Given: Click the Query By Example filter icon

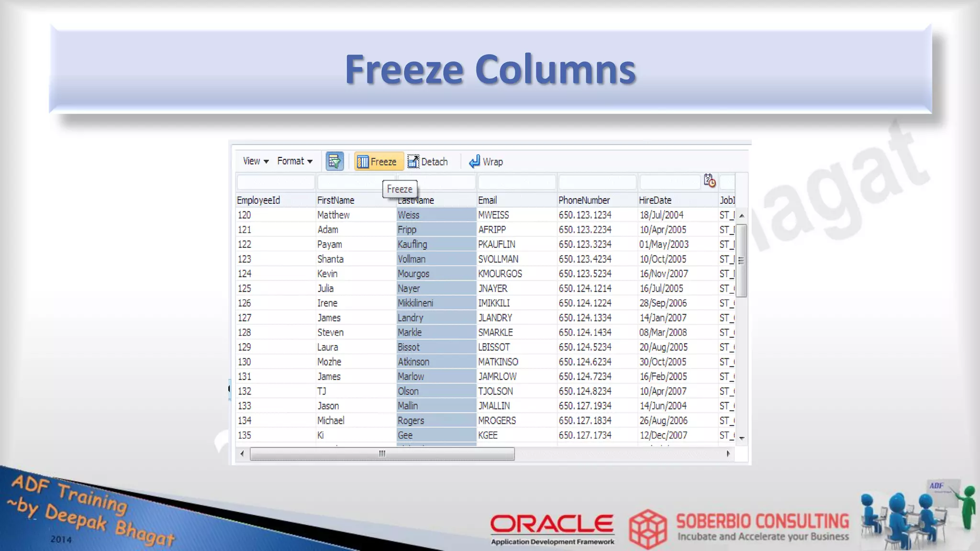Looking at the screenshot, I should pos(334,162).
